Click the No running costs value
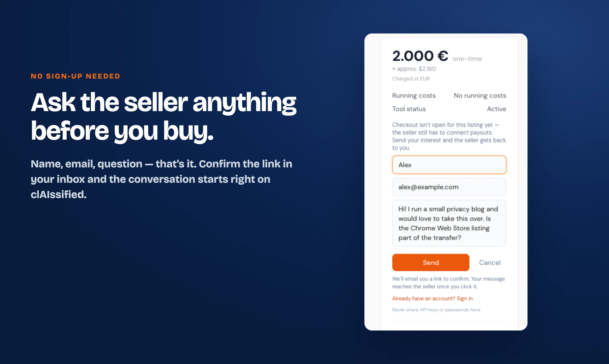The width and height of the screenshot is (609, 364). click(480, 95)
